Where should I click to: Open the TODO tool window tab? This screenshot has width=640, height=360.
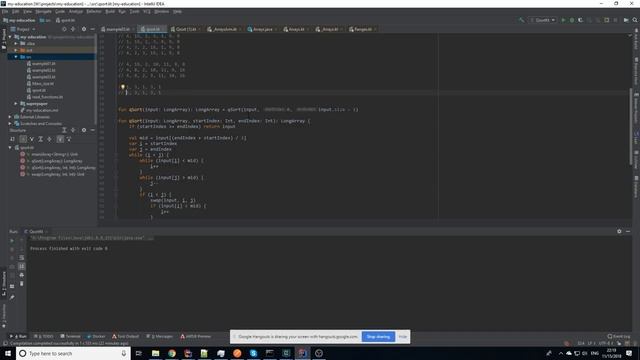tap(44, 336)
